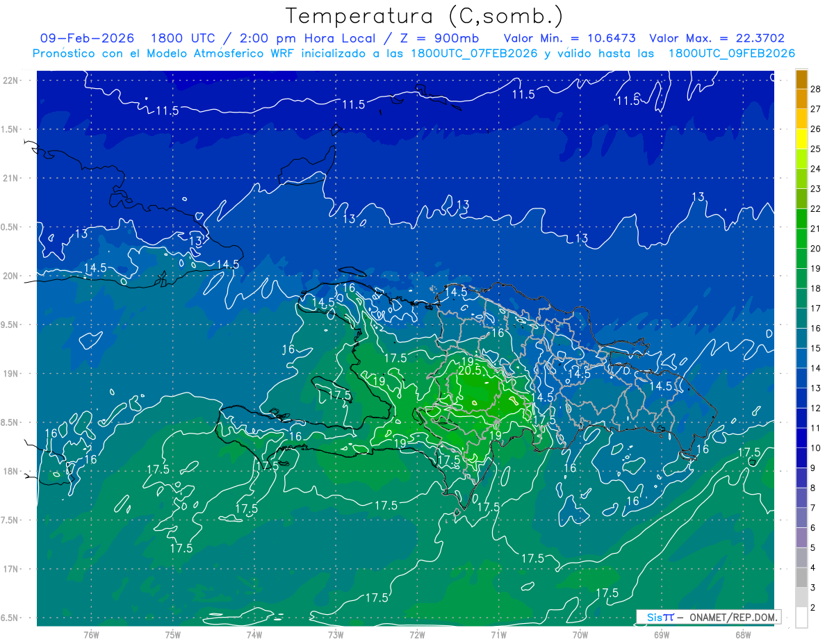Click the color scale label "17"
The height and width of the screenshot is (644, 834).
(816, 308)
